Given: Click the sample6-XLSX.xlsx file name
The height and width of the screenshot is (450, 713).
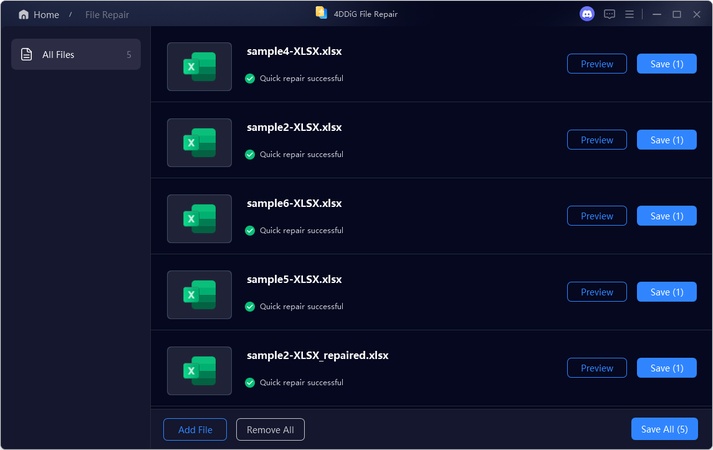Looking at the screenshot, I should pyautogui.click(x=294, y=203).
